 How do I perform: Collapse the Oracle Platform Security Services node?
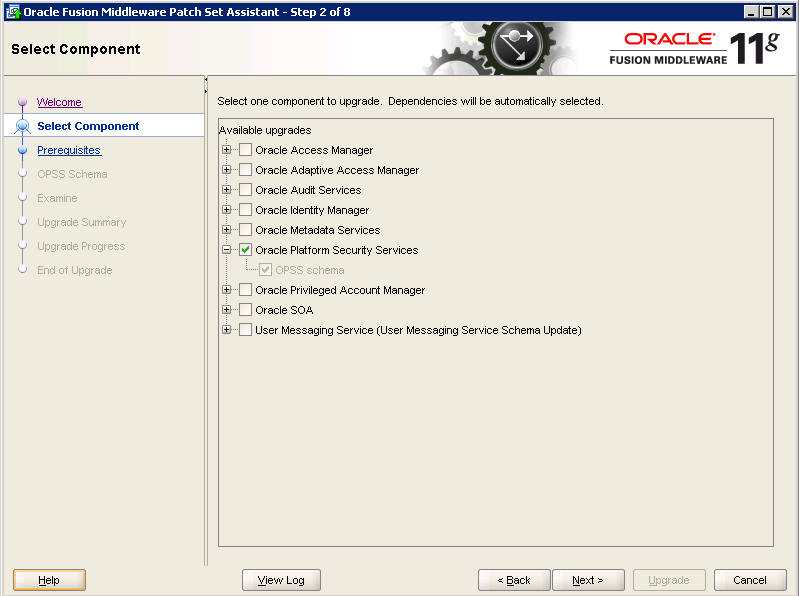(227, 250)
